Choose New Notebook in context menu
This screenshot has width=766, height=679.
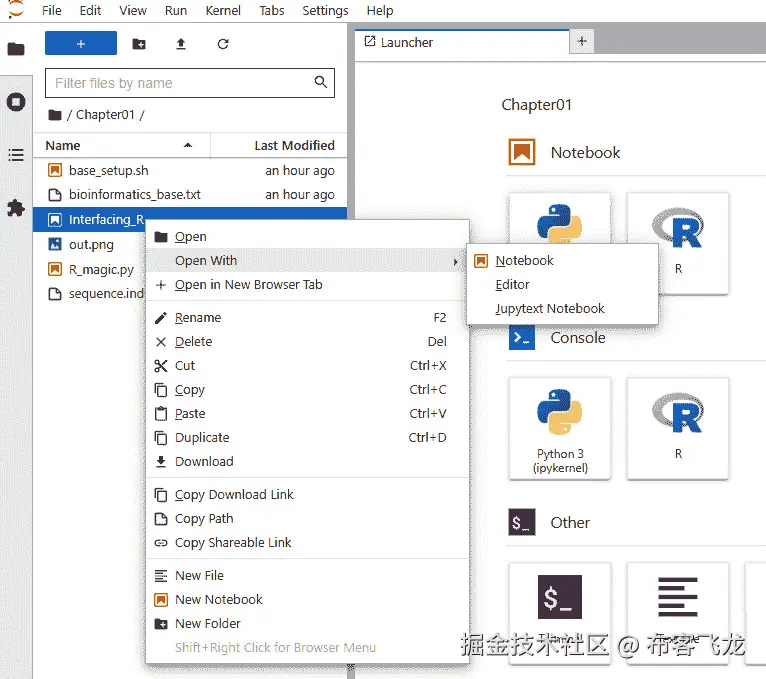[307, 599]
